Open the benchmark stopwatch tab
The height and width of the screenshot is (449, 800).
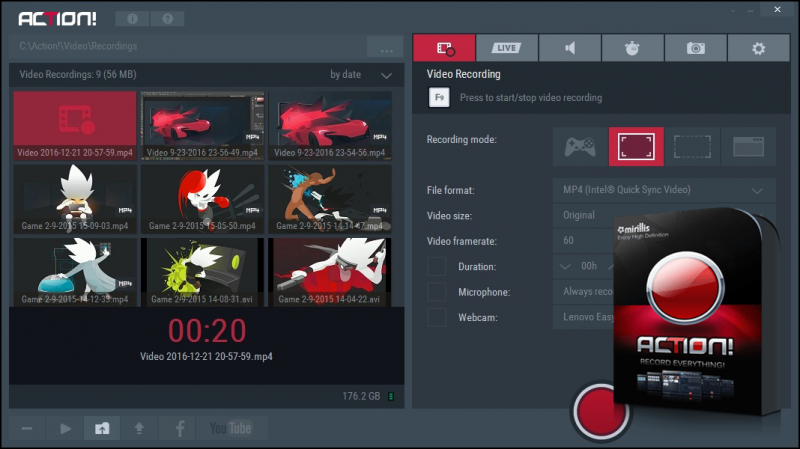(632, 47)
